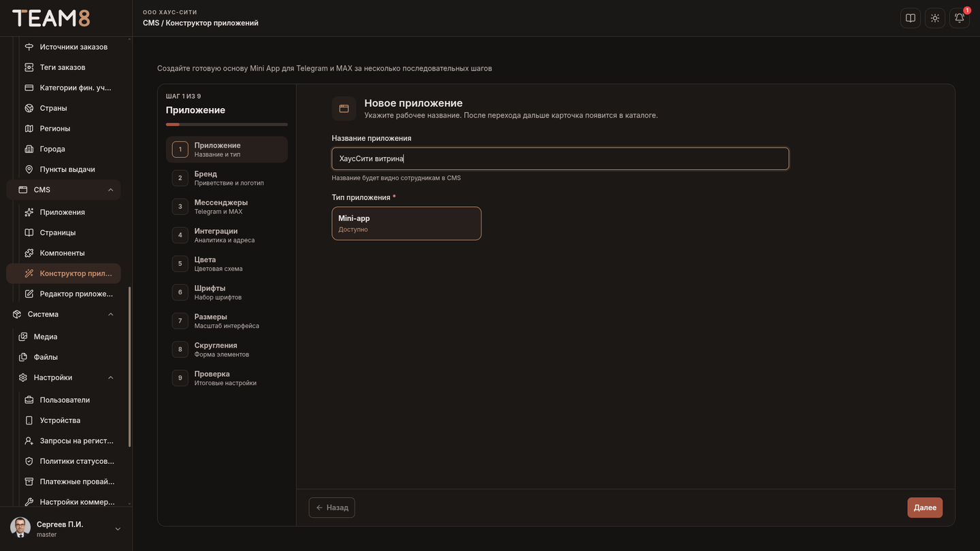Select the Mini-app application type
980x551 pixels.
click(x=406, y=223)
